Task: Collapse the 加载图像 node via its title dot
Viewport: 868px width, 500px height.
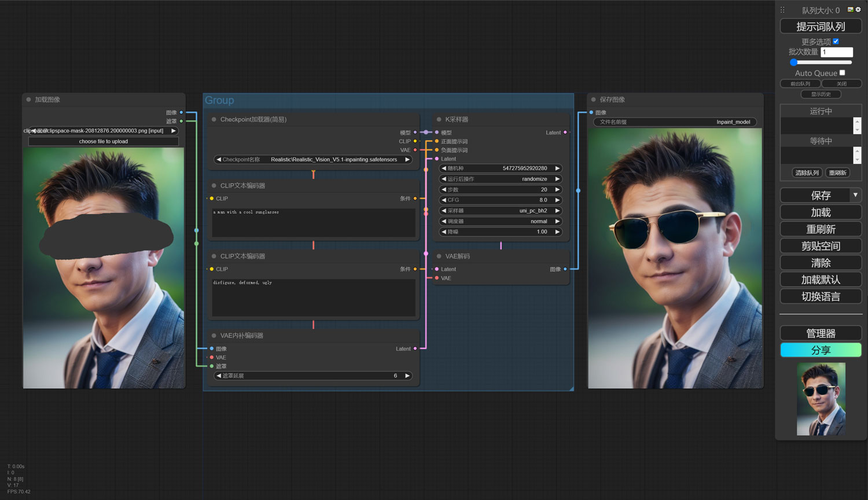Action: point(28,100)
